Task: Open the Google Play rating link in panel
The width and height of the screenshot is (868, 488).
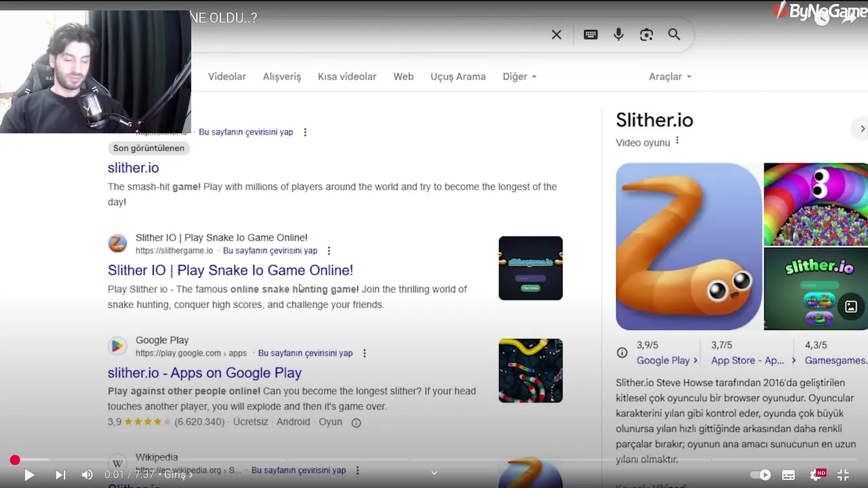Action: [x=667, y=361]
